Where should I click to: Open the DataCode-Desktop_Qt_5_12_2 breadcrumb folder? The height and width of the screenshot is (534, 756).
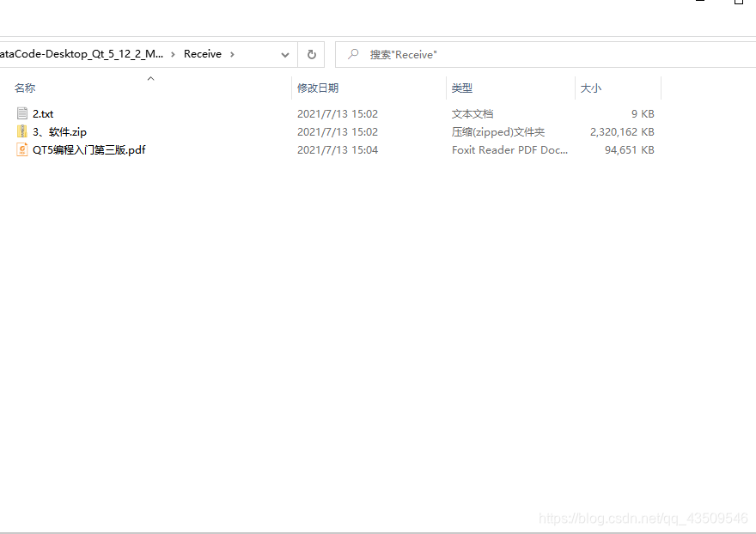(81, 54)
